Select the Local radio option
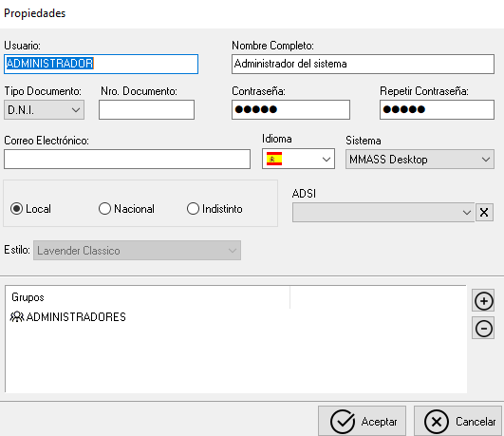This screenshot has height=436, width=504. click(16, 209)
